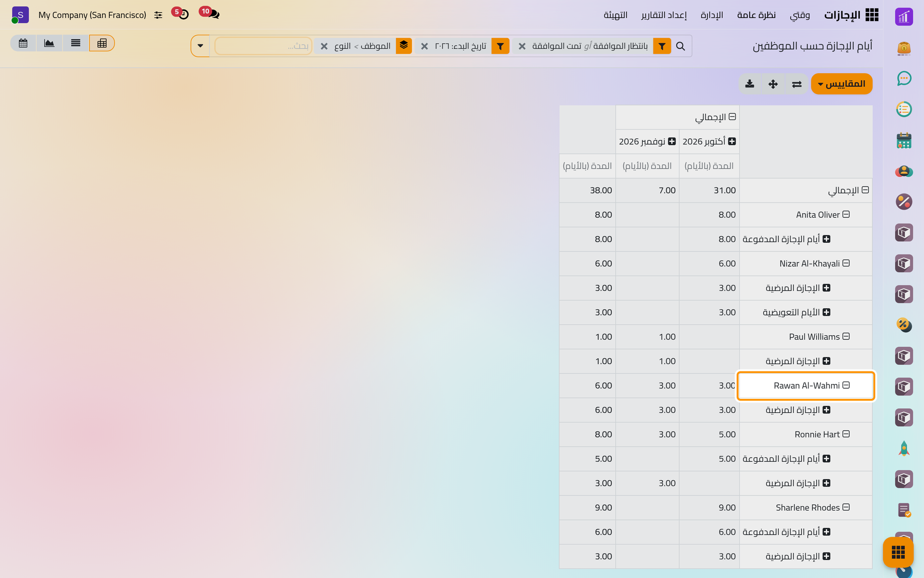This screenshot has height=578, width=924.
Task: Switch to pivot table view
Action: pyautogui.click(x=102, y=43)
